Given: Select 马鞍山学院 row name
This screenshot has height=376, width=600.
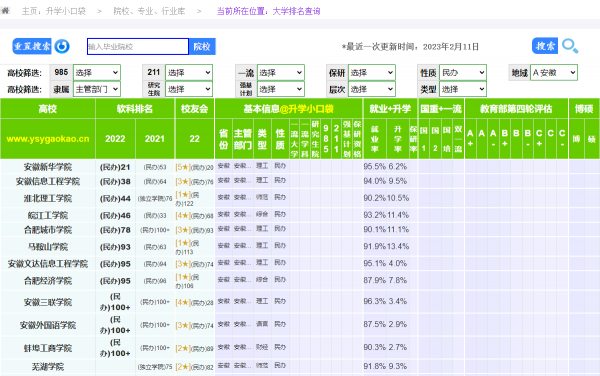Looking at the screenshot, I should tap(48, 247).
